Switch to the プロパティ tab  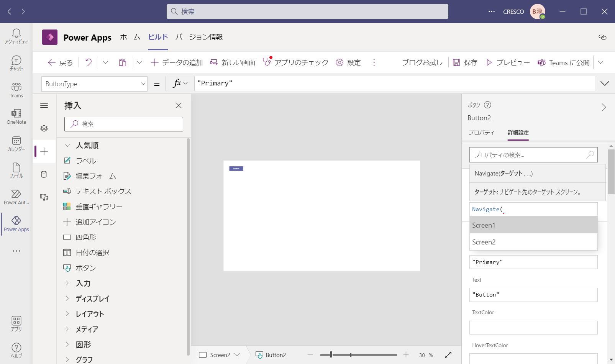tap(482, 133)
